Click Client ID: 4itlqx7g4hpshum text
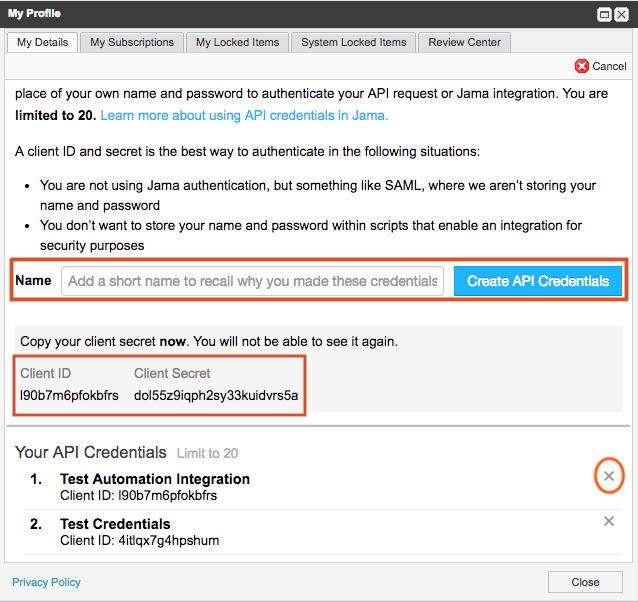Image resolution: width=638 pixels, height=602 pixels. (x=140, y=541)
